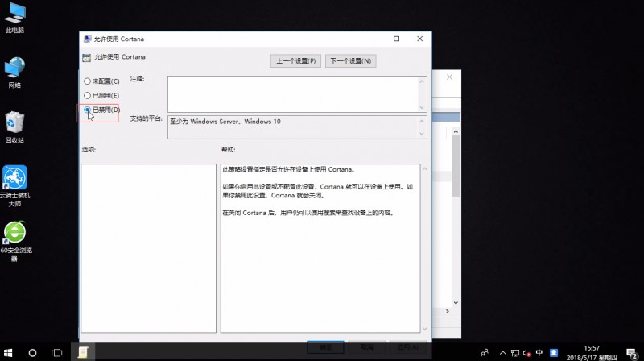The height and width of the screenshot is (361, 644).
Task: Click the title bar icon of 允许使用 Cortana dialog
Action: (x=87, y=39)
